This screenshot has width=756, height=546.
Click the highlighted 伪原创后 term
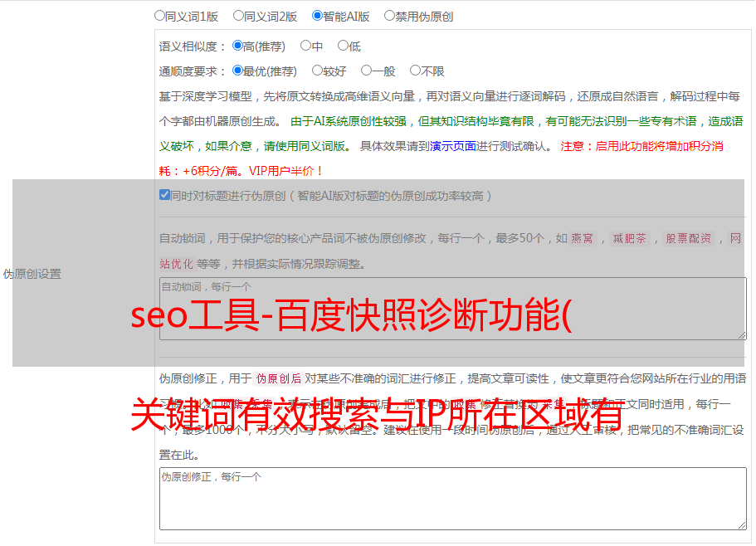click(x=279, y=378)
